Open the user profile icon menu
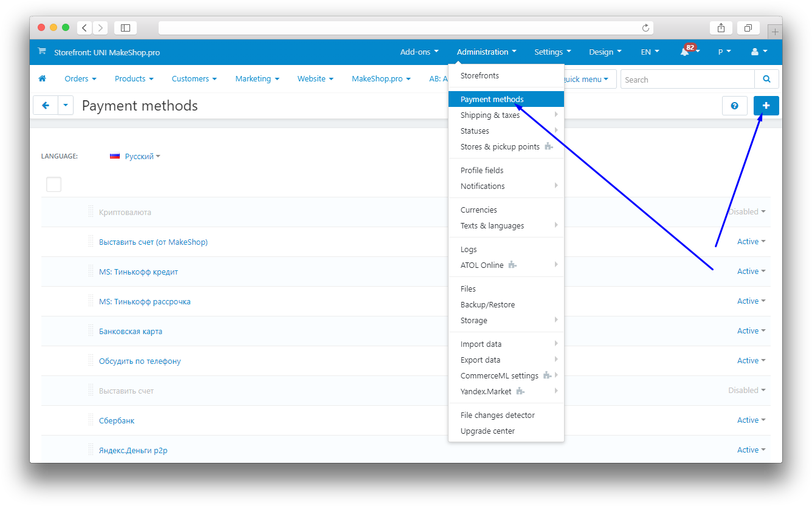812x506 pixels. [759, 52]
